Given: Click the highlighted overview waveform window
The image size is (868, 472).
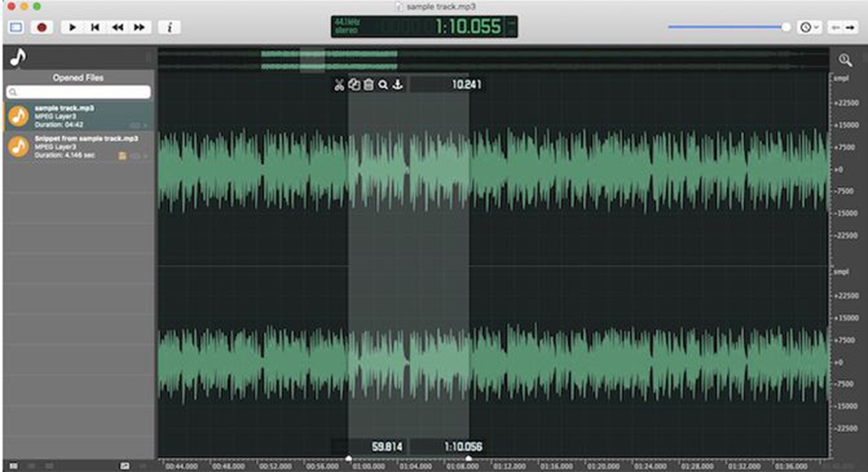Looking at the screenshot, I should (312, 61).
